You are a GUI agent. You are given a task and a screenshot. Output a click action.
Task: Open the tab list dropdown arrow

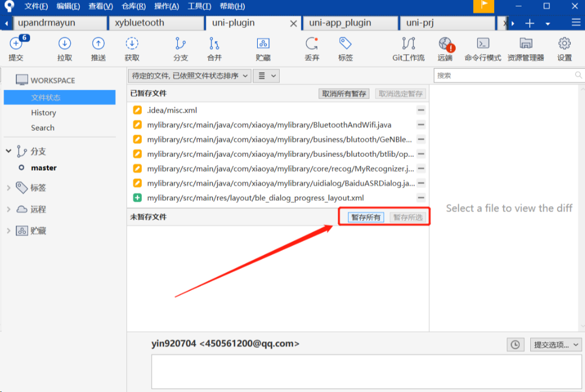point(548,24)
